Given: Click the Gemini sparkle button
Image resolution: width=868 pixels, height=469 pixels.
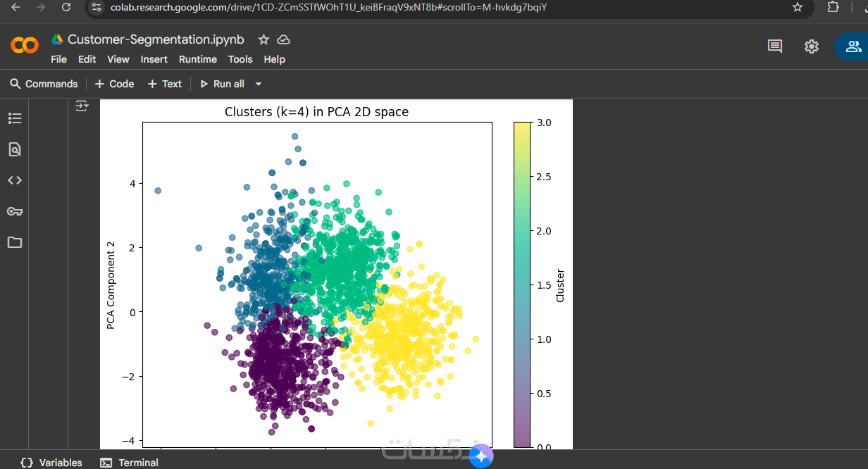Looking at the screenshot, I should (x=481, y=456).
